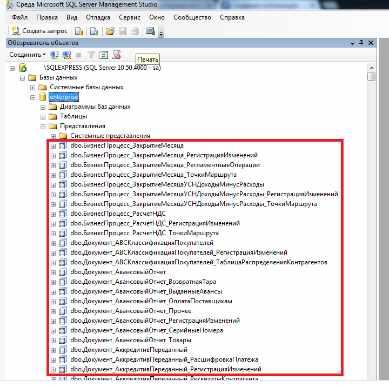Open the Справка menu
The height and width of the screenshot is (385, 389).
click(x=232, y=17)
